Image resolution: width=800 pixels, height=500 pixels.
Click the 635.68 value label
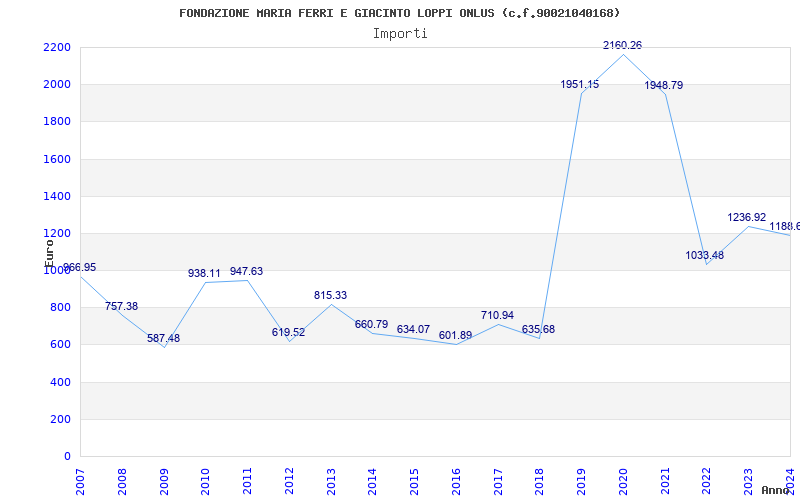pyautogui.click(x=538, y=330)
